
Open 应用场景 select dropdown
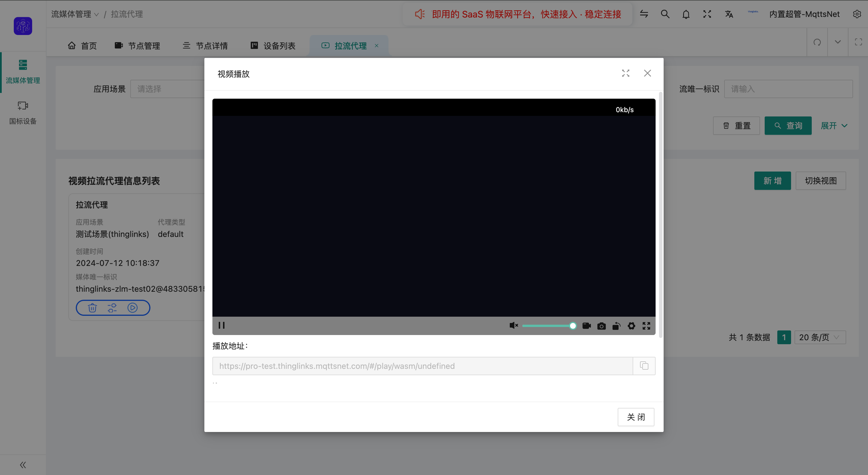click(x=168, y=89)
